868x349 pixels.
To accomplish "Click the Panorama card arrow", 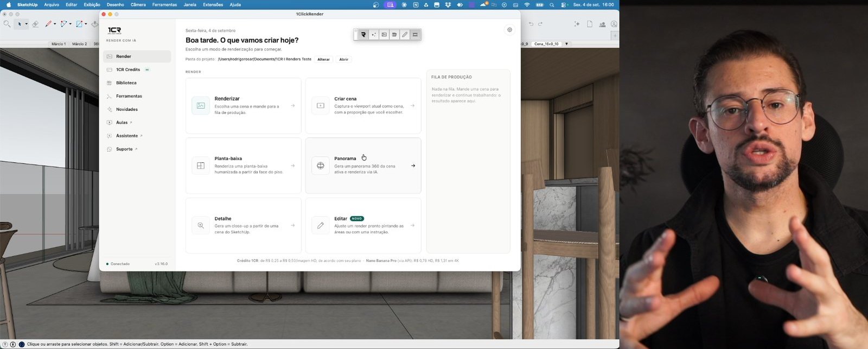I will tap(413, 166).
